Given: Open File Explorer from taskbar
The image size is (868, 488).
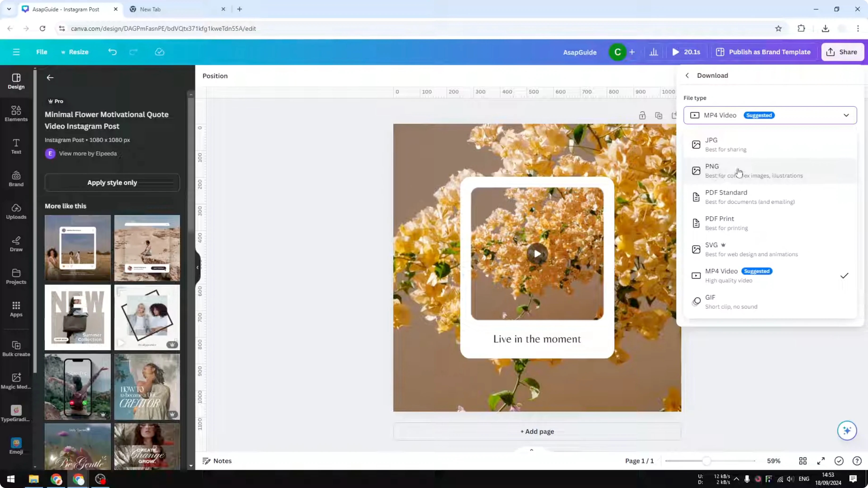Looking at the screenshot, I should click(34, 479).
